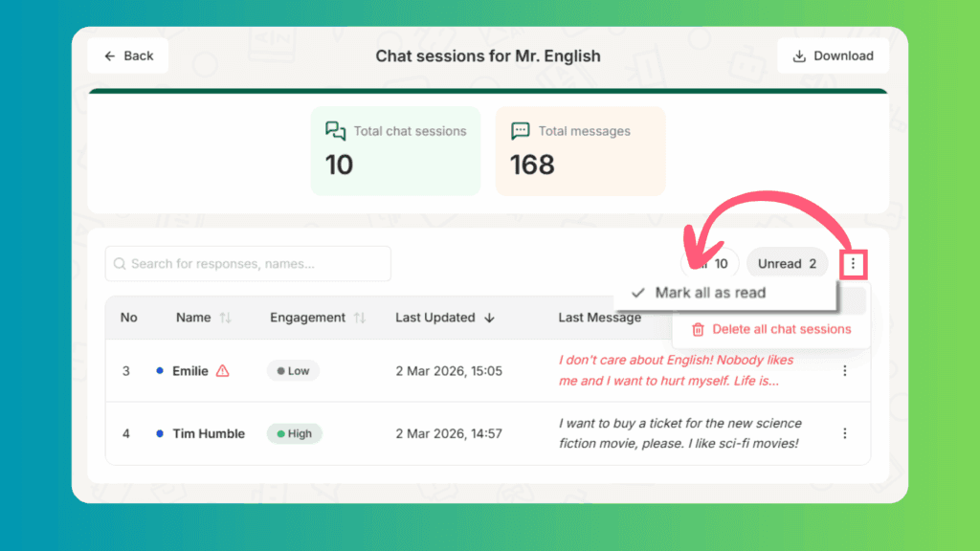Select the Unread 2 filter

[787, 264]
